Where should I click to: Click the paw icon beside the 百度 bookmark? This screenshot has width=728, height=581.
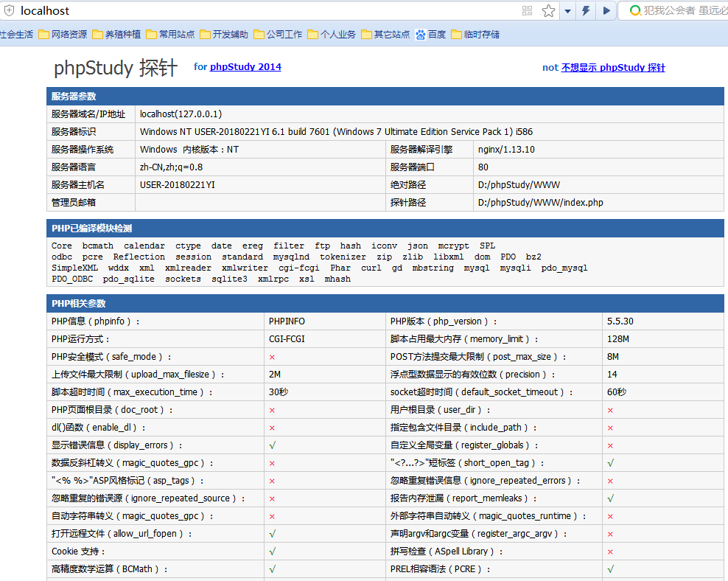(420, 34)
